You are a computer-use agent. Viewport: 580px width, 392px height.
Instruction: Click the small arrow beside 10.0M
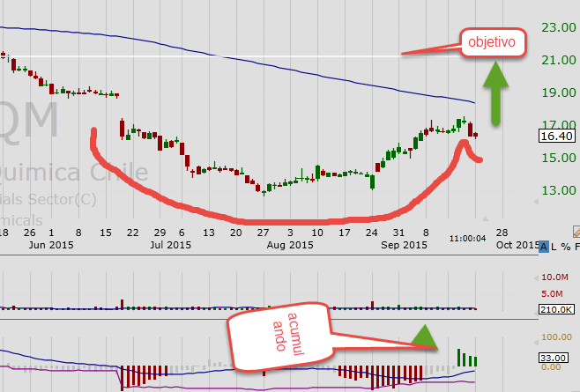click(x=535, y=277)
